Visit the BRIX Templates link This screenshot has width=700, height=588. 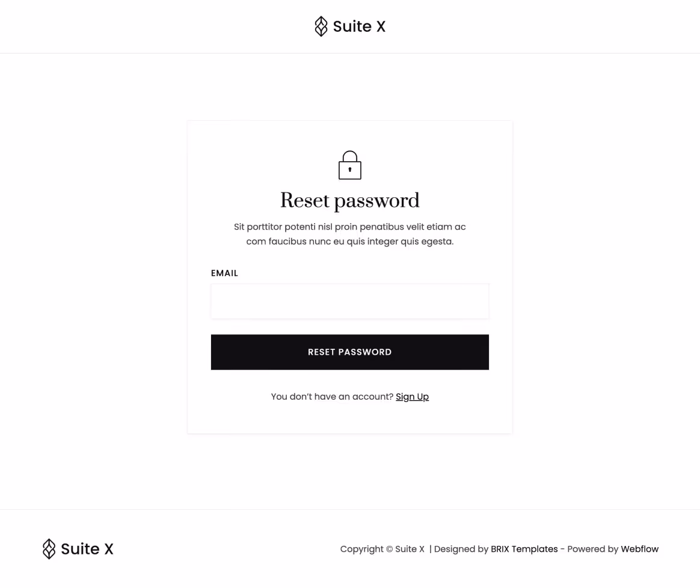[524, 548]
